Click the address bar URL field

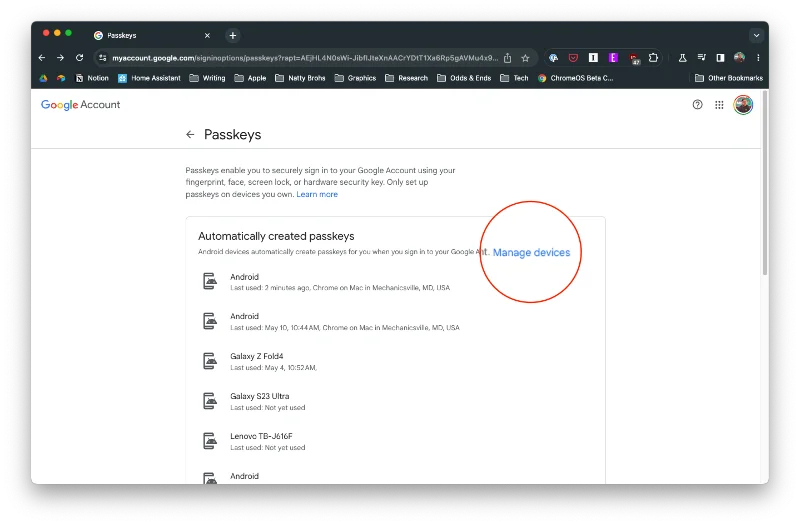pyautogui.click(x=300, y=58)
